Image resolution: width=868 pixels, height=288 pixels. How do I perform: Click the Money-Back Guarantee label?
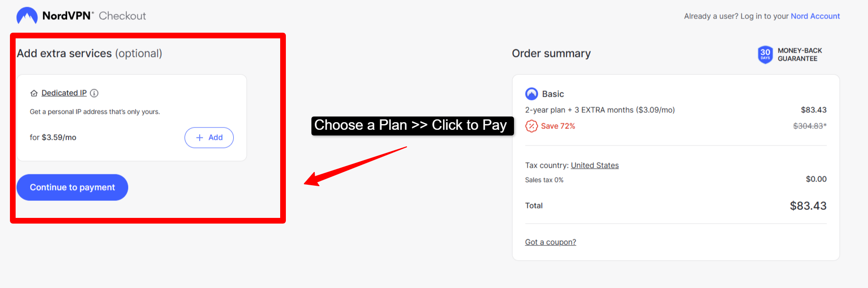800,54
